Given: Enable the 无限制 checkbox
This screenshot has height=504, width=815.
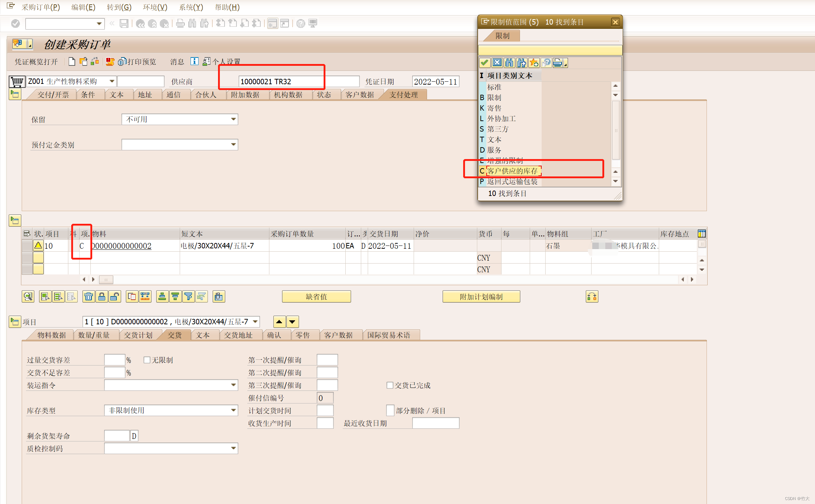Looking at the screenshot, I should coord(147,360).
